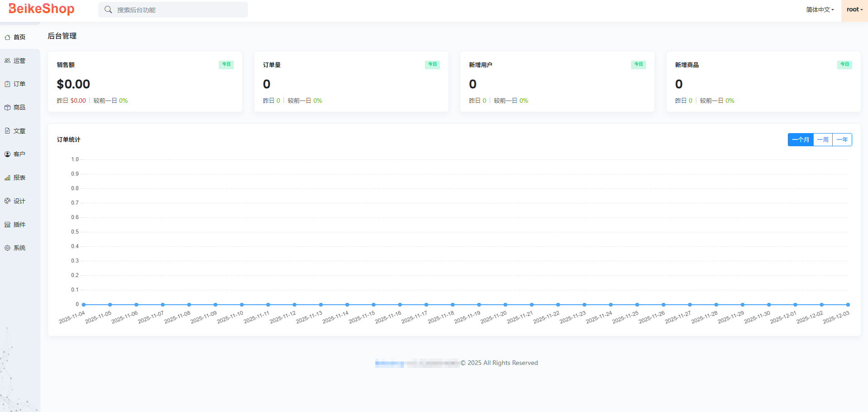Click the 插件 plugins store icon
Viewport: 868px width, 412px height.
[7, 225]
